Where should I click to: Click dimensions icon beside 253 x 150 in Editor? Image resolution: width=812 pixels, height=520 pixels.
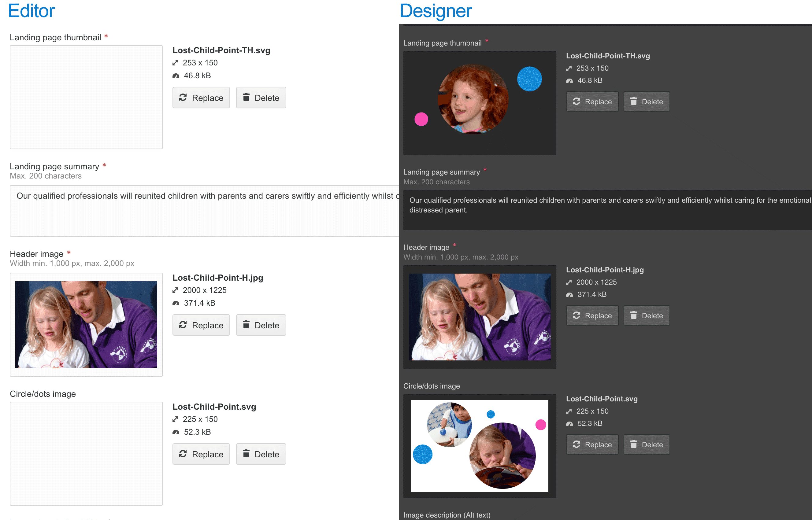pos(175,63)
